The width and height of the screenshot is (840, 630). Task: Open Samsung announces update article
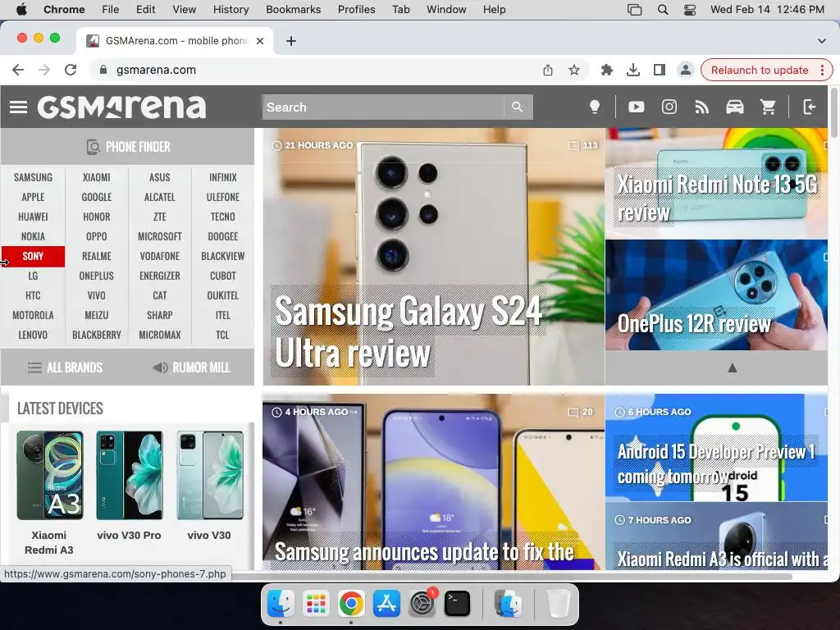pyautogui.click(x=434, y=482)
